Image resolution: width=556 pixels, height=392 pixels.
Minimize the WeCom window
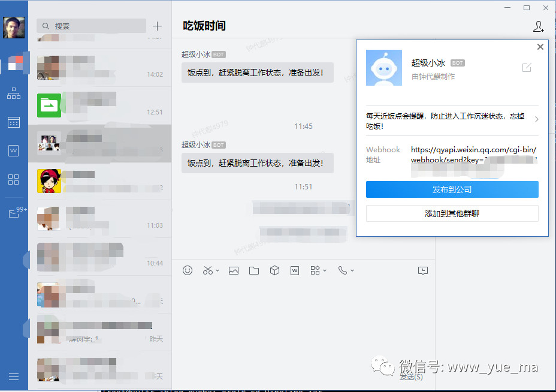pos(507,8)
